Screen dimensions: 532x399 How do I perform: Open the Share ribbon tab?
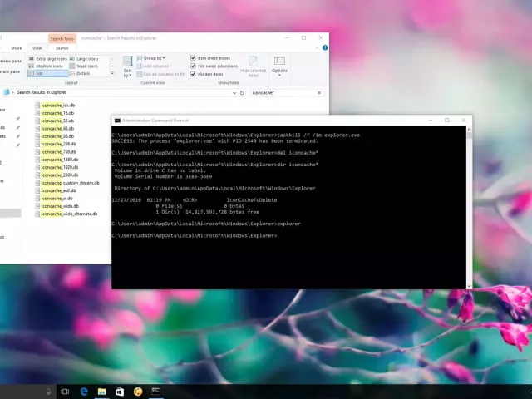pos(15,48)
